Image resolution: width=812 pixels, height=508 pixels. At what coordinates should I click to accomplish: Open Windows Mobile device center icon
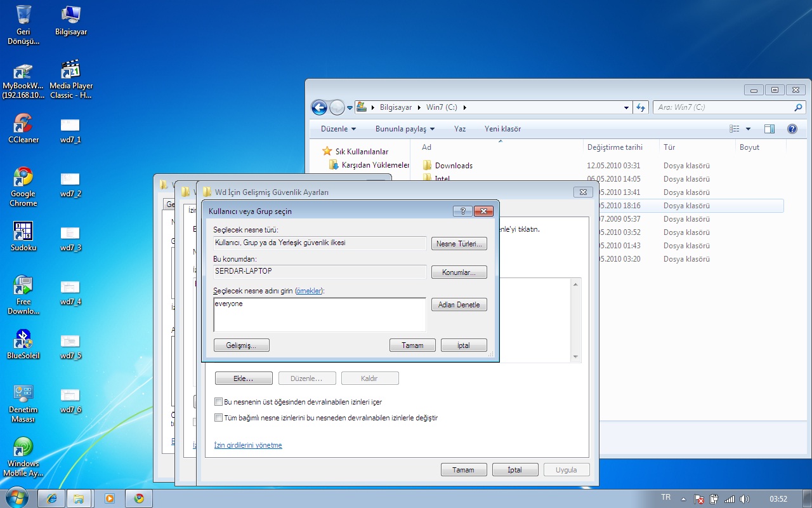(x=23, y=457)
